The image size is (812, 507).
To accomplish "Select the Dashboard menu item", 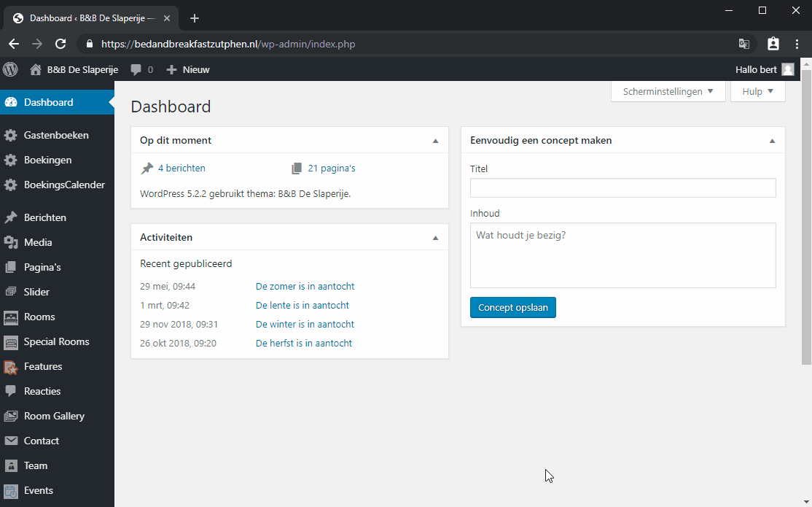I will [x=57, y=102].
